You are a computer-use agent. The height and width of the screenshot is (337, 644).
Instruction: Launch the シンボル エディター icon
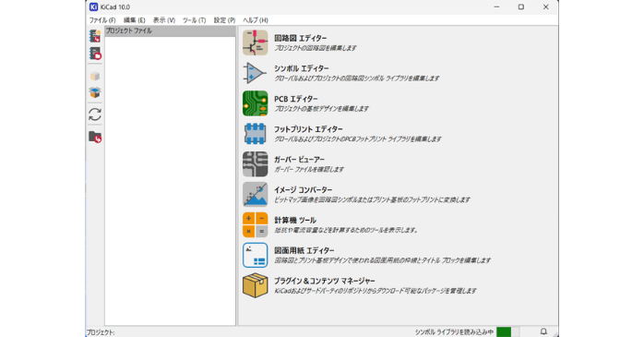255,73
